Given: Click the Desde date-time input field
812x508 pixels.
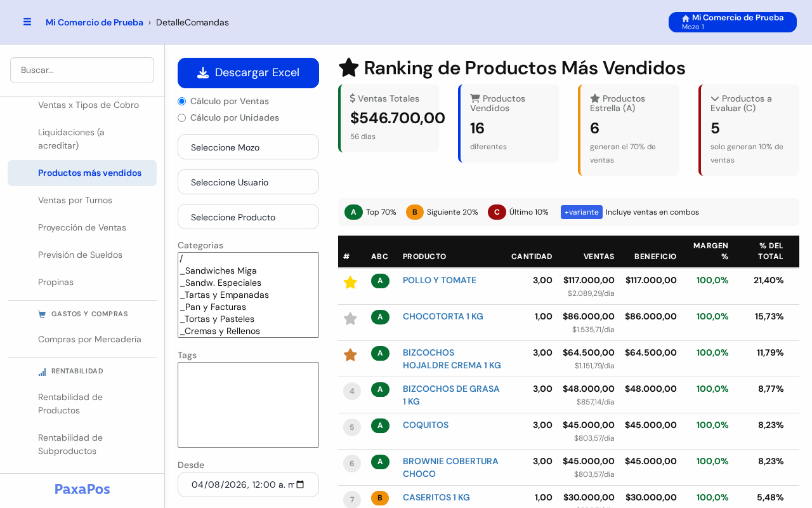Looking at the screenshot, I should (248, 485).
